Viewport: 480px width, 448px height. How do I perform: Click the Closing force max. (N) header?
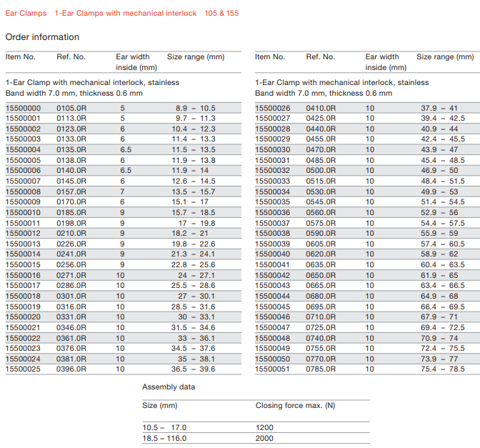tap(296, 405)
